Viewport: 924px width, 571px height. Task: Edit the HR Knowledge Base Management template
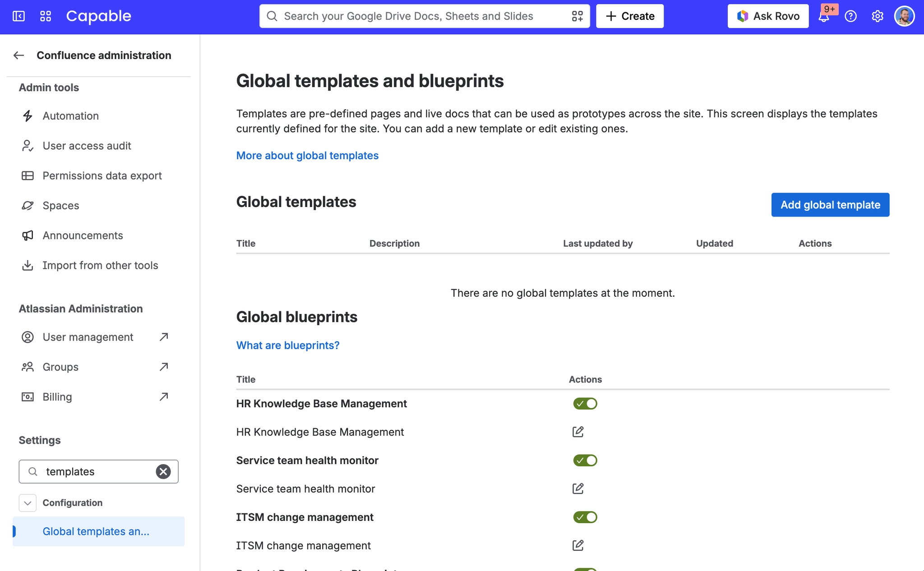[x=578, y=432]
